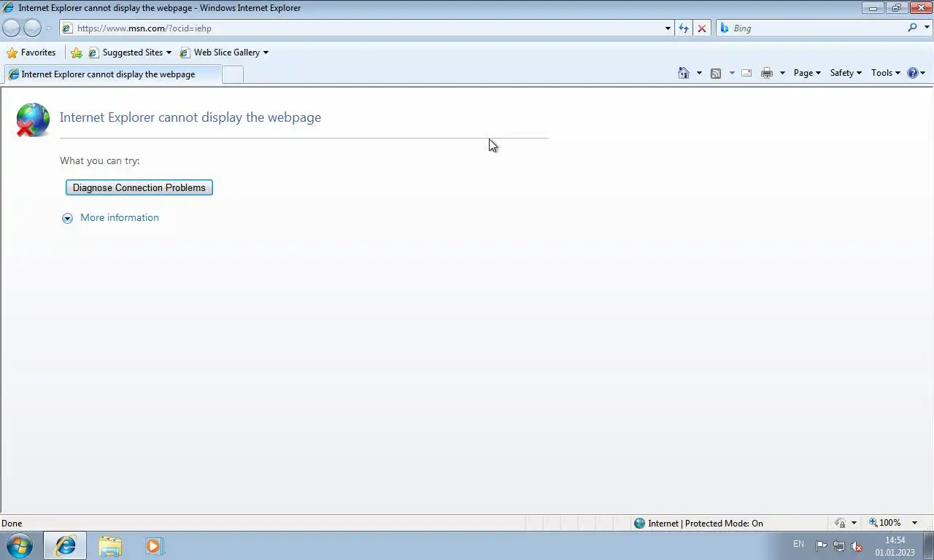Expand the address bar autocomplete dropdown

668,28
